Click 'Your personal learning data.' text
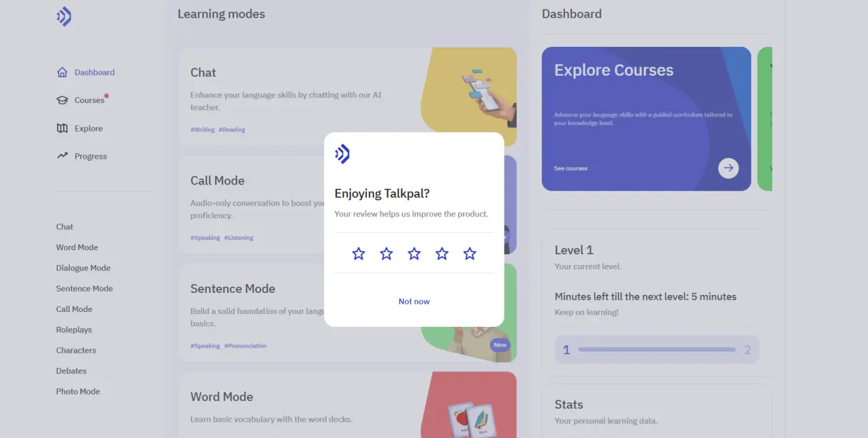Viewport: 868px width, 438px height. point(606,421)
